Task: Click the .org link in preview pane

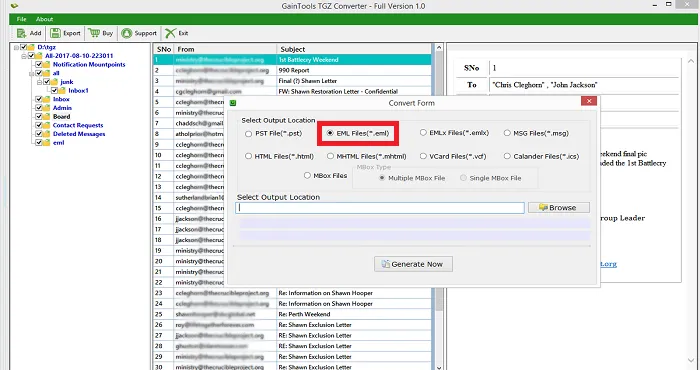Action: [608, 264]
